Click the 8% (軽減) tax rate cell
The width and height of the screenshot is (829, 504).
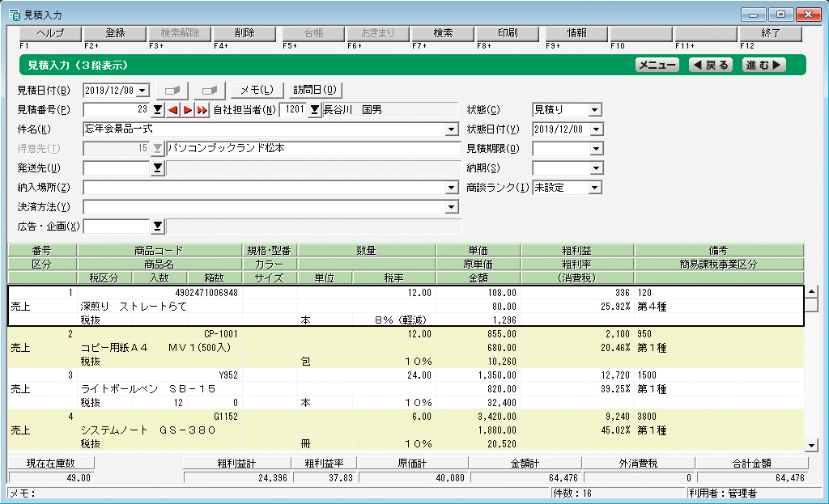(394, 320)
